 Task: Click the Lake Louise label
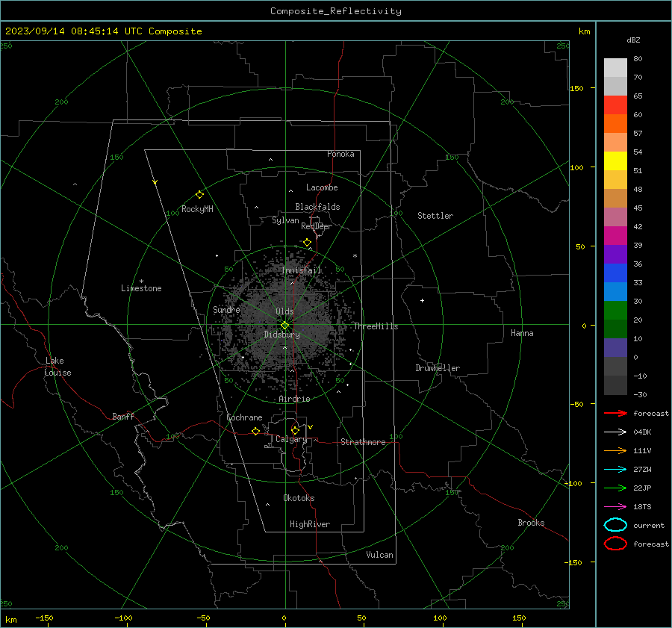coord(57,367)
